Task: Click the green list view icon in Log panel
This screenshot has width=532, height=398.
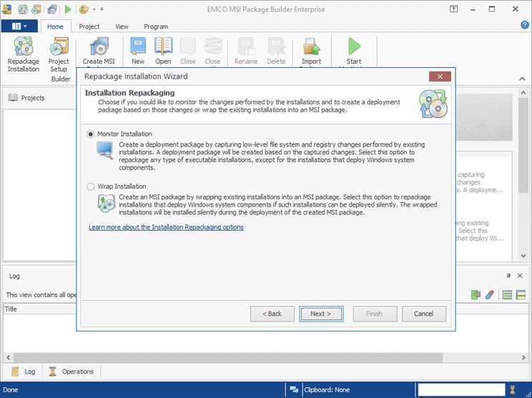Action: point(507,295)
